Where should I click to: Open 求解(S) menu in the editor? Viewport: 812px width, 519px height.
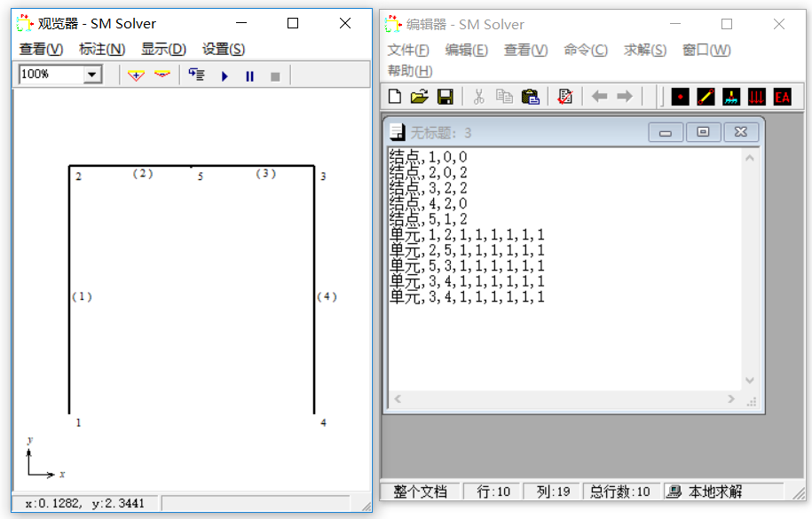tap(645, 50)
